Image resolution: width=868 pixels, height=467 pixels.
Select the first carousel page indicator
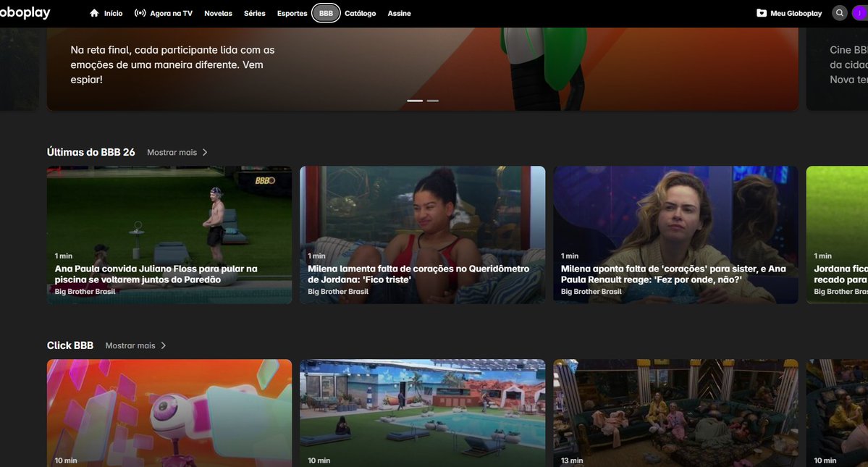[415, 101]
